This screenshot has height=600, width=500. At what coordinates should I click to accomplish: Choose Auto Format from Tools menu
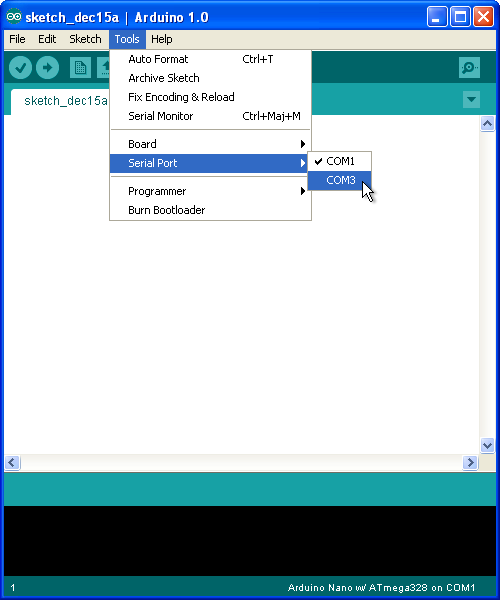(210, 59)
